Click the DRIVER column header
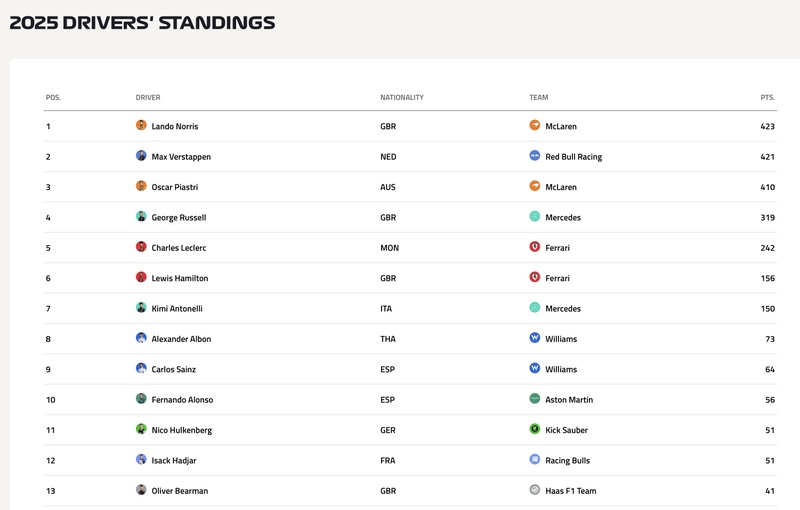This screenshot has width=800, height=510. pyautogui.click(x=148, y=98)
